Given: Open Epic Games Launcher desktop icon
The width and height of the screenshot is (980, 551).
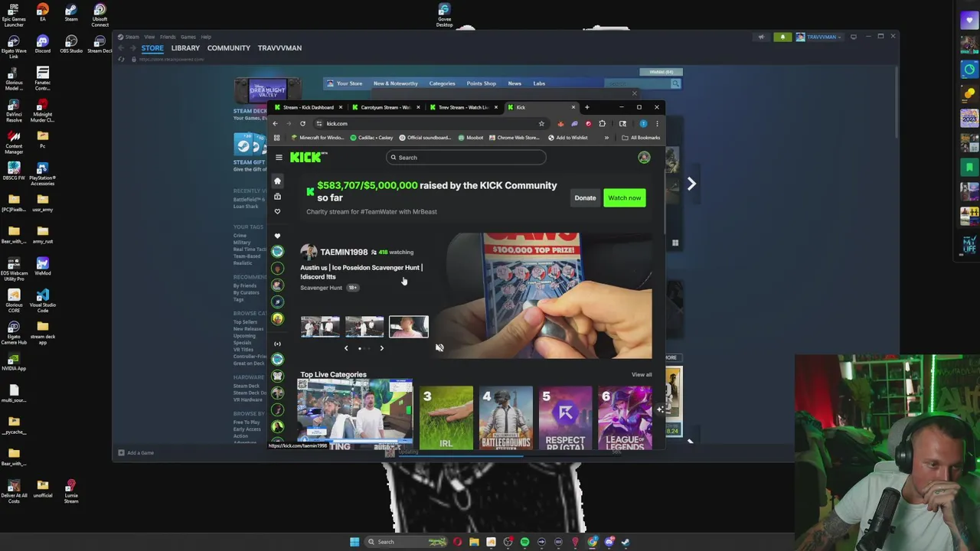Looking at the screenshot, I should [x=14, y=15].
